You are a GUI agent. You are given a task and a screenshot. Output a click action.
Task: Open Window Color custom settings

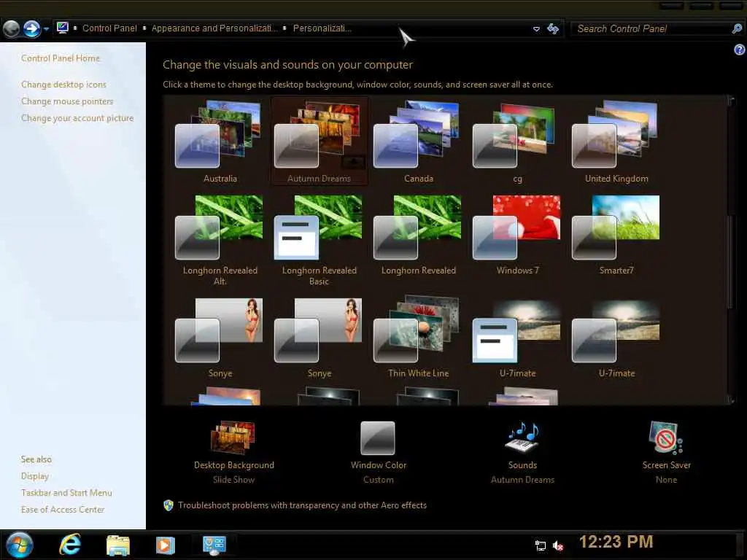pos(379,452)
